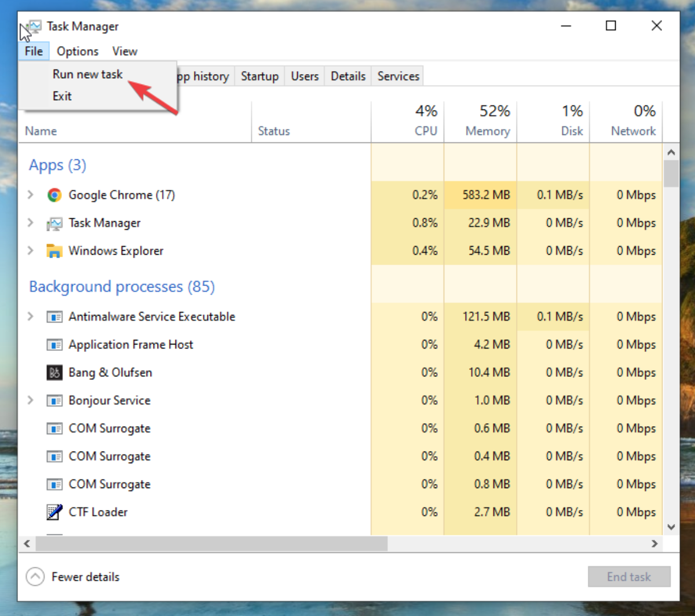Click the 583.2 MB memory value
The width and height of the screenshot is (695, 616).
(487, 195)
